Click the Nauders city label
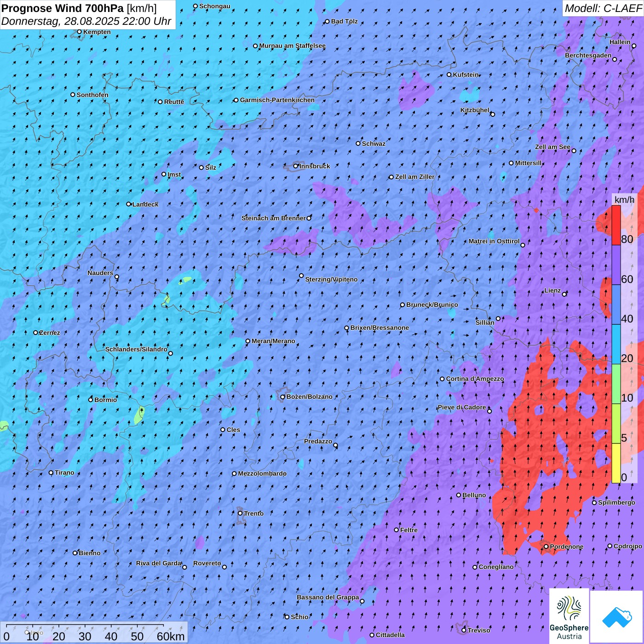 100,273
